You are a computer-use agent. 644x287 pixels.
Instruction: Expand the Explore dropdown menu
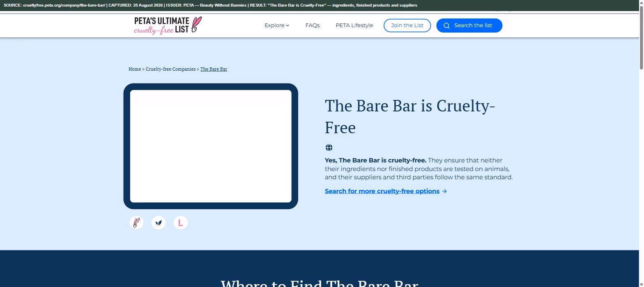(x=277, y=25)
